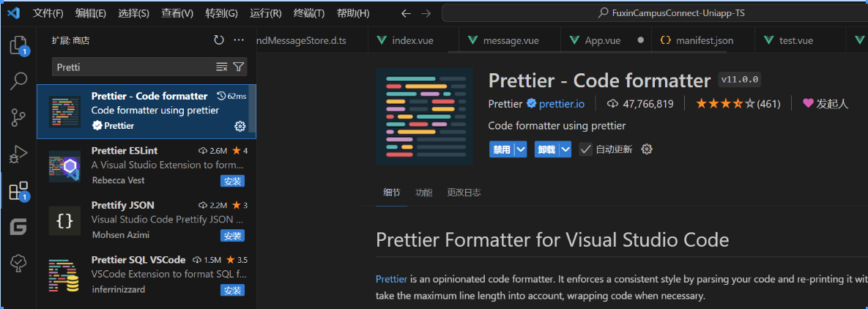Expand the 禁用 button dropdown arrow
The height and width of the screenshot is (309, 868).
[521, 149]
